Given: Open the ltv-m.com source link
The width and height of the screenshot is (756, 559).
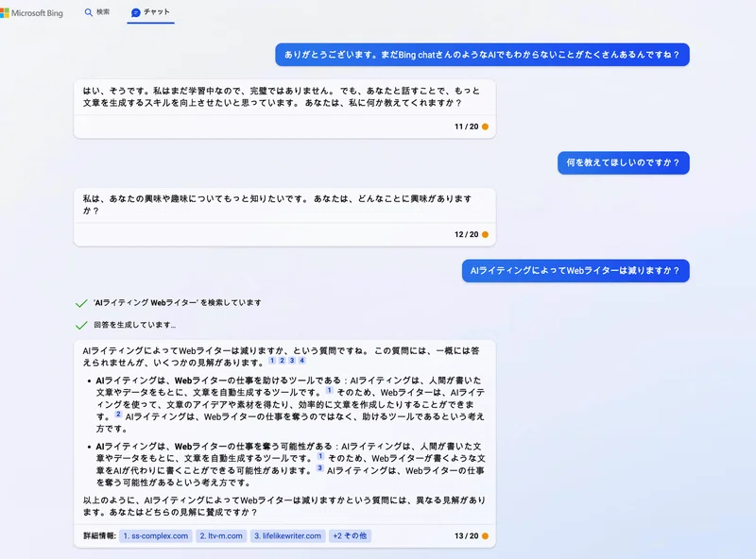Looking at the screenshot, I should (x=221, y=536).
